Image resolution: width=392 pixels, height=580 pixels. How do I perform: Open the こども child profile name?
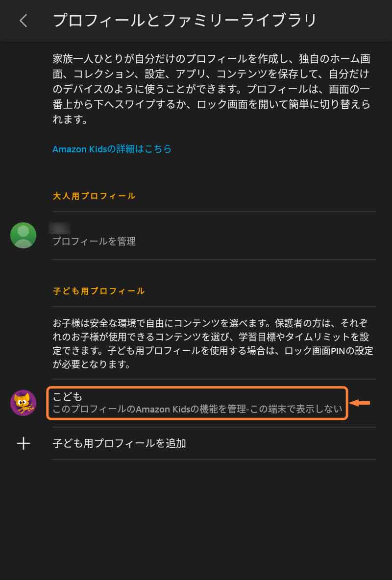pyautogui.click(x=67, y=396)
